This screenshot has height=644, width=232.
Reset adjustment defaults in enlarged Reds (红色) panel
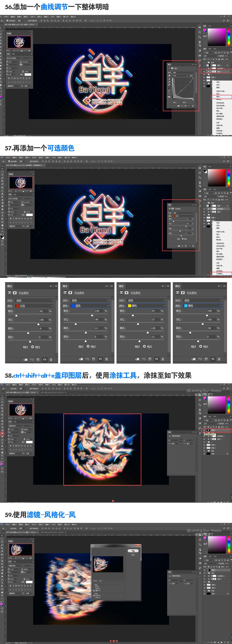point(38,359)
